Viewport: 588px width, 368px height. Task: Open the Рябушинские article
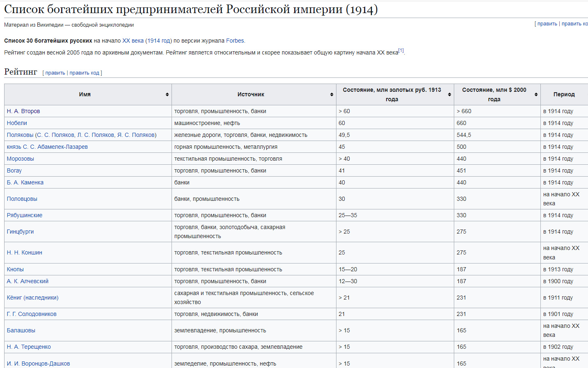25,215
